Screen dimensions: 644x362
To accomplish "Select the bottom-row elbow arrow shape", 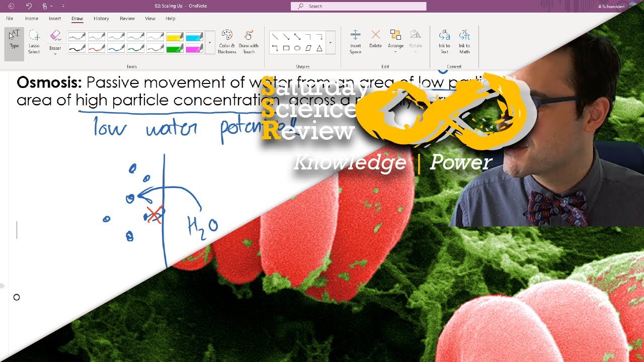I will pyautogui.click(x=275, y=48).
